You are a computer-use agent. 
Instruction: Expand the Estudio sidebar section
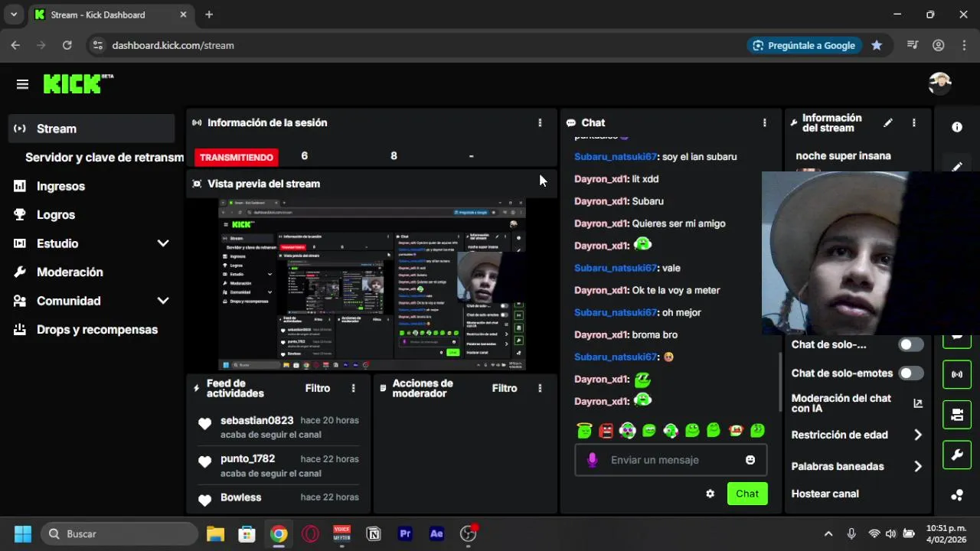[x=163, y=243]
